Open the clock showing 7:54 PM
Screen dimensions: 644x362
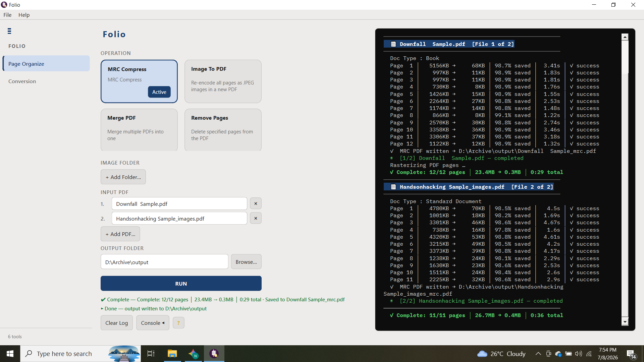coord(608,354)
